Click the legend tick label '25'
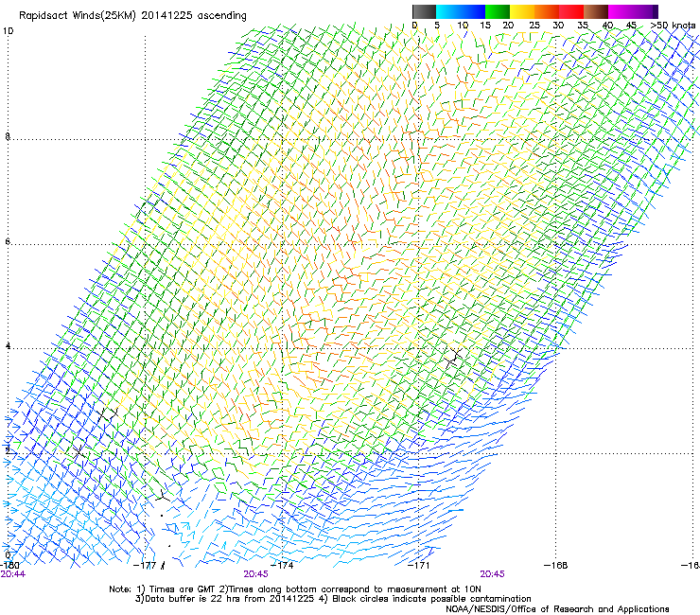The image size is (700, 615). tap(534, 26)
